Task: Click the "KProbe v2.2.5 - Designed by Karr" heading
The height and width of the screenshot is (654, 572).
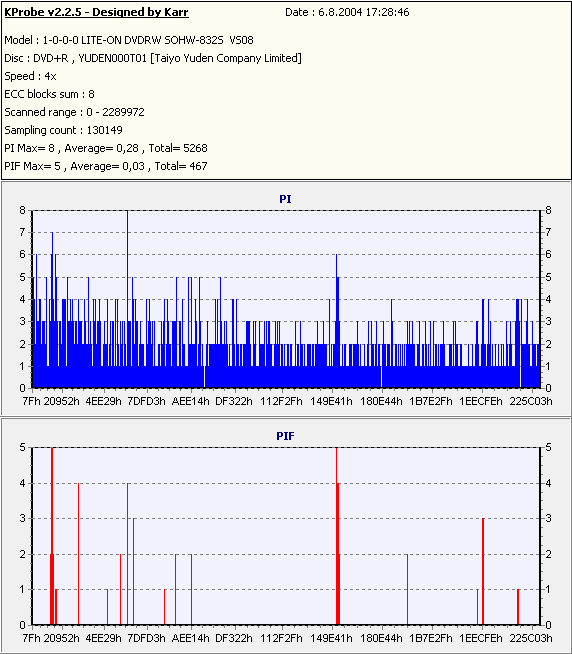Action: click(96, 12)
